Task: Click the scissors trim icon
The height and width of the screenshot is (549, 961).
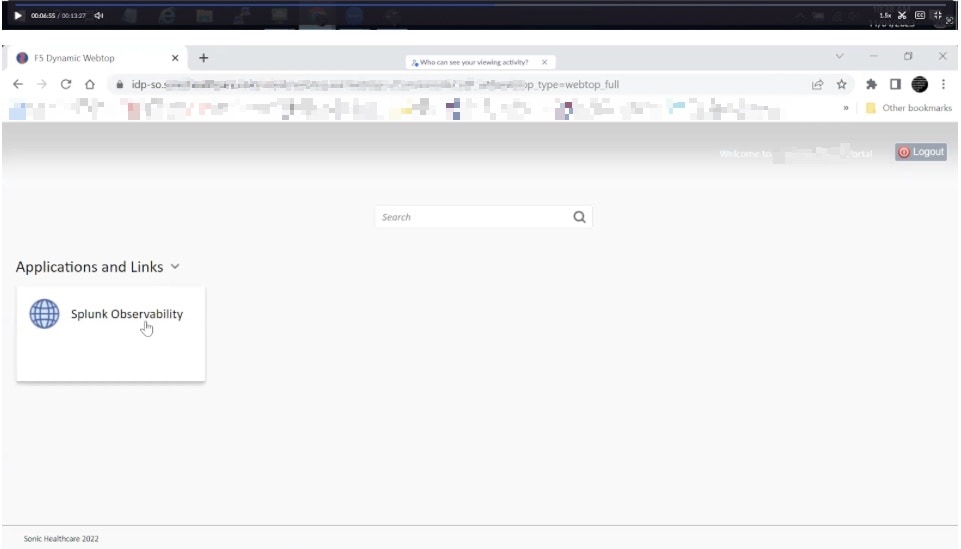Action: tap(902, 15)
